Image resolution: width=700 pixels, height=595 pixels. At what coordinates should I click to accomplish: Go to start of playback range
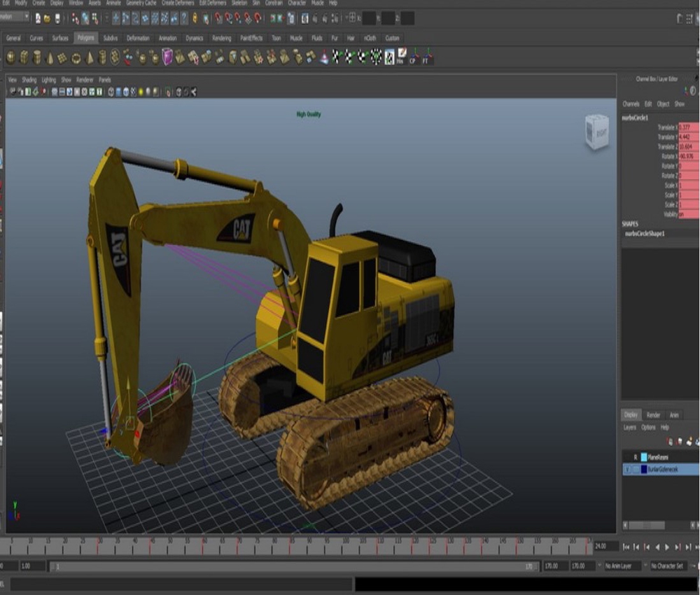coord(625,547)
